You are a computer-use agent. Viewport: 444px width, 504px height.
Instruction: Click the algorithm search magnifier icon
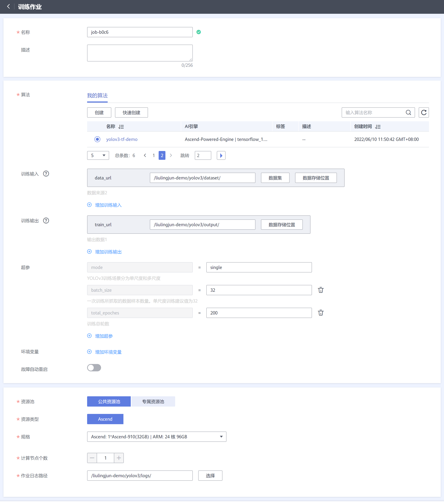(x=408, y=113)
